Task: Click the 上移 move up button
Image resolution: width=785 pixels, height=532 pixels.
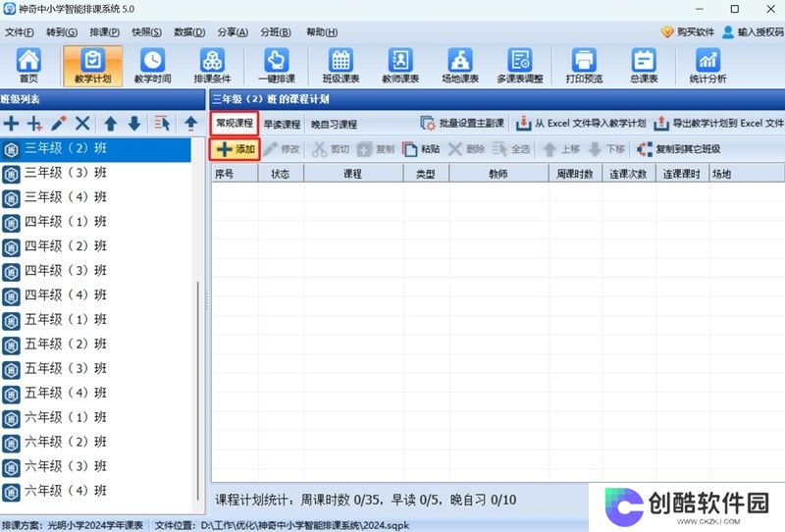Action: tap(561, 149)
